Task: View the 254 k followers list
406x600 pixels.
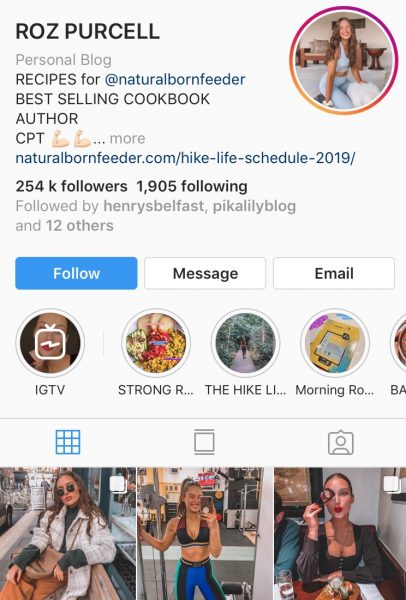Action: pyautogui.click(x=72, y=186)
